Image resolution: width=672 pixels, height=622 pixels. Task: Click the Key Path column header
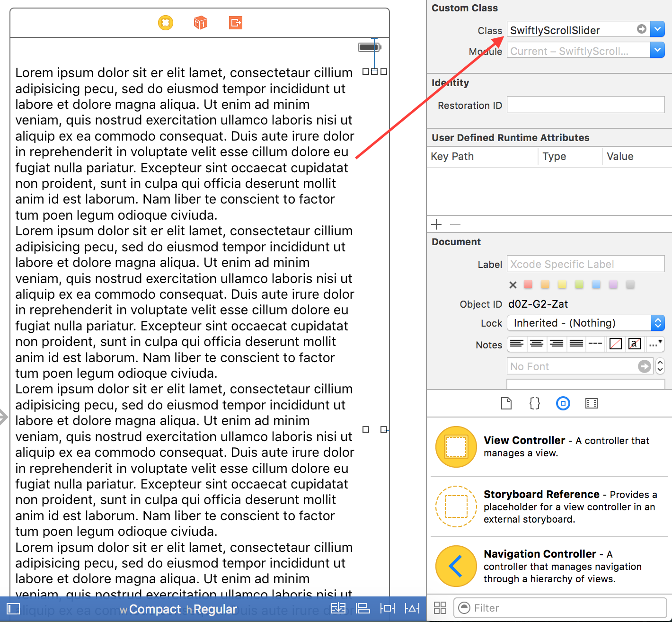[452, 156]
